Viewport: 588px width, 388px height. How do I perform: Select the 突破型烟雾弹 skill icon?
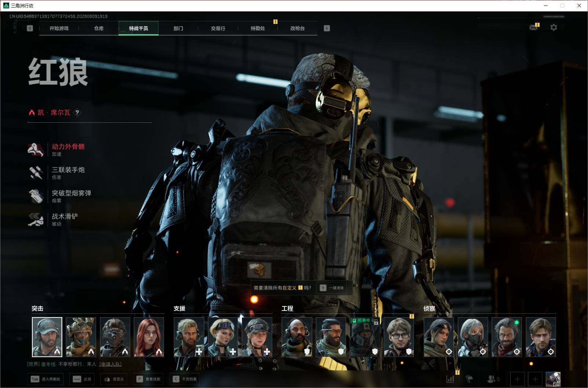[36, 196]
